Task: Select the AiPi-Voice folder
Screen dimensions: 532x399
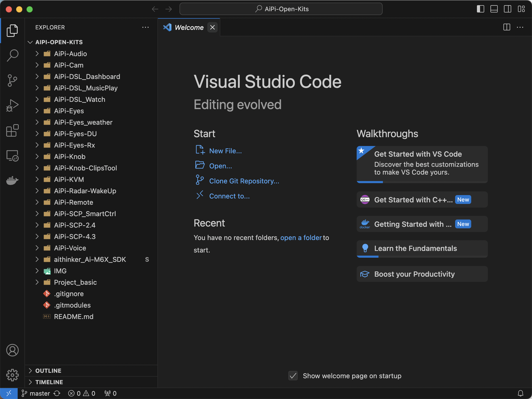Action: coord(91,248)
